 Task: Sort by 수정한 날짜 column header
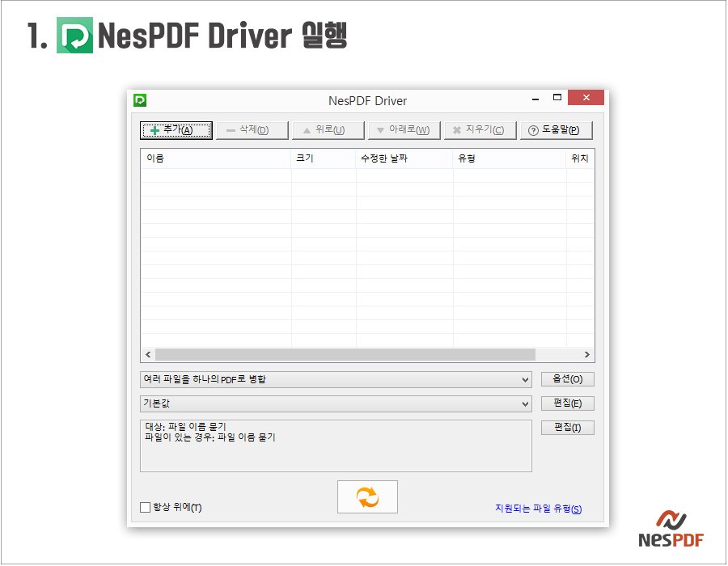click(x=404, y=158)
